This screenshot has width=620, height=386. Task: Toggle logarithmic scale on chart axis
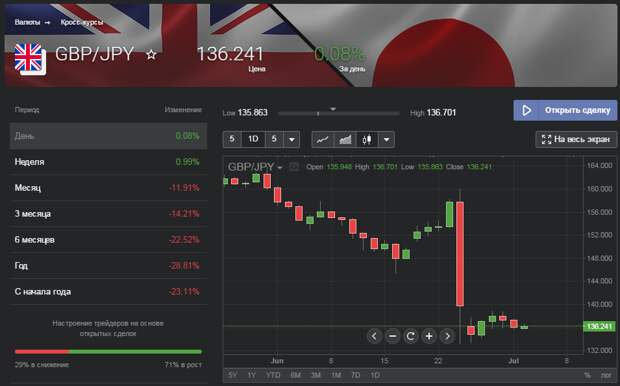point(606,375)
